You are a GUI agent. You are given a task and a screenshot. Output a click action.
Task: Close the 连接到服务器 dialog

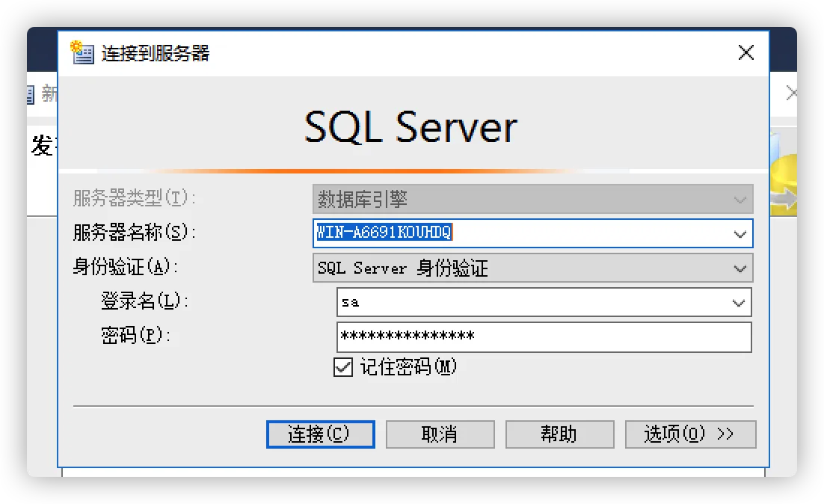[x=745, y=52]
